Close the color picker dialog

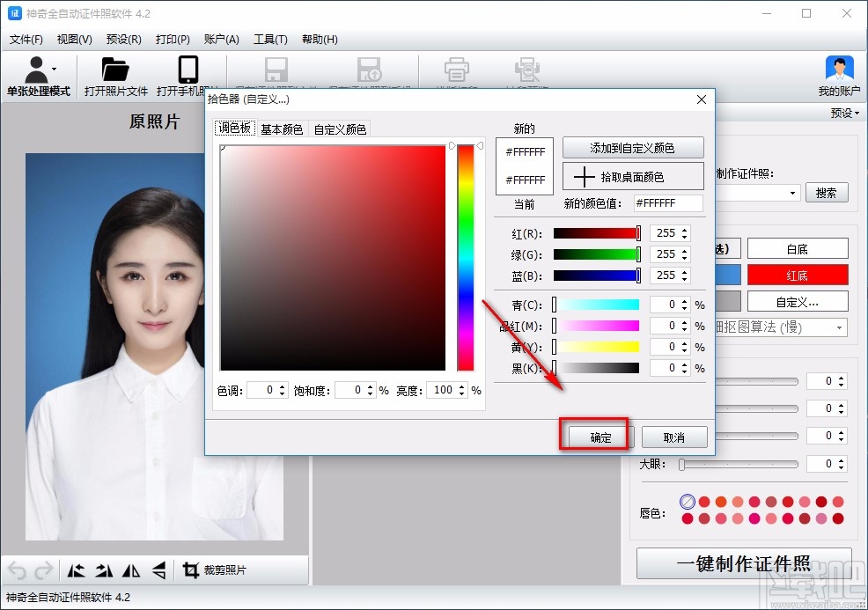click(x=702, y=99)
